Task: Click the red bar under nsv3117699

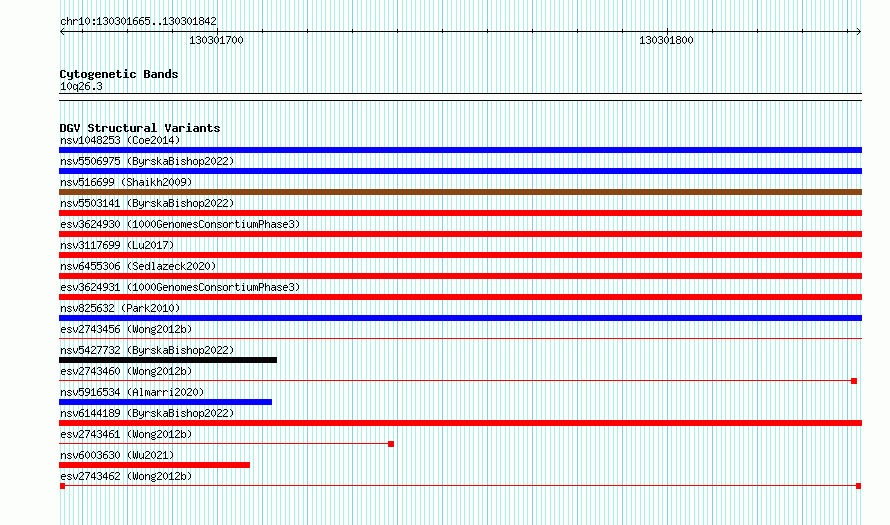Action: click(460, 255)
